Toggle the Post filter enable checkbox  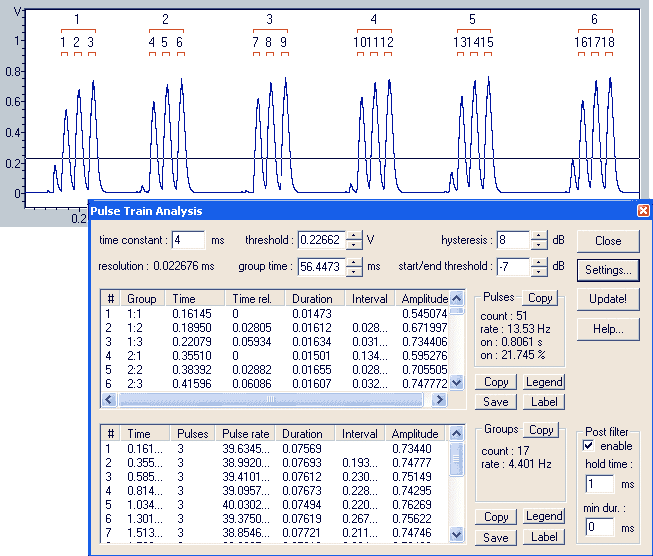pyautogui.click(x=588, y=446)
